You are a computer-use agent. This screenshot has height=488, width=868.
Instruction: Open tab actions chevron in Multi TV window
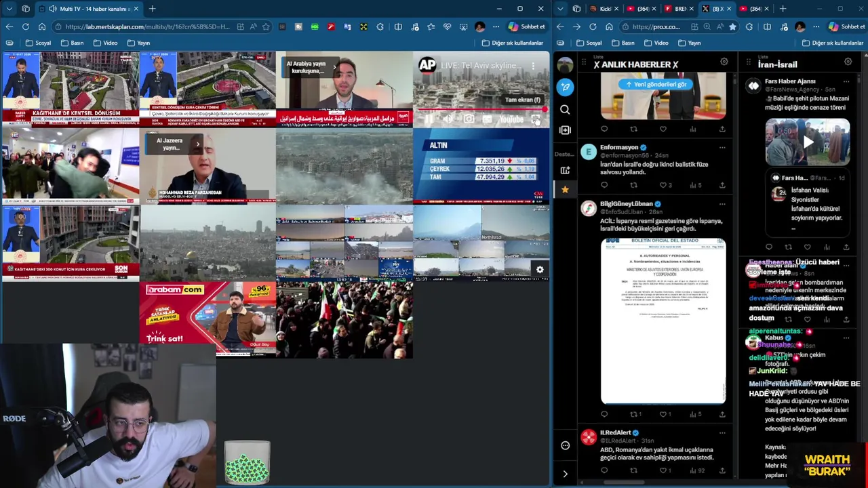pos(9,9)
